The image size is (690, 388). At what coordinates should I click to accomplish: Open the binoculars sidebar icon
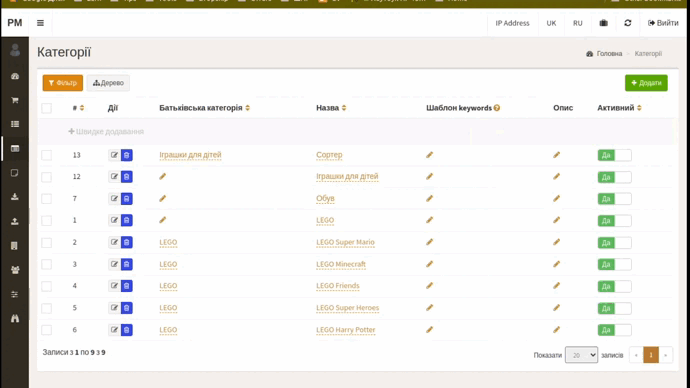15,318
